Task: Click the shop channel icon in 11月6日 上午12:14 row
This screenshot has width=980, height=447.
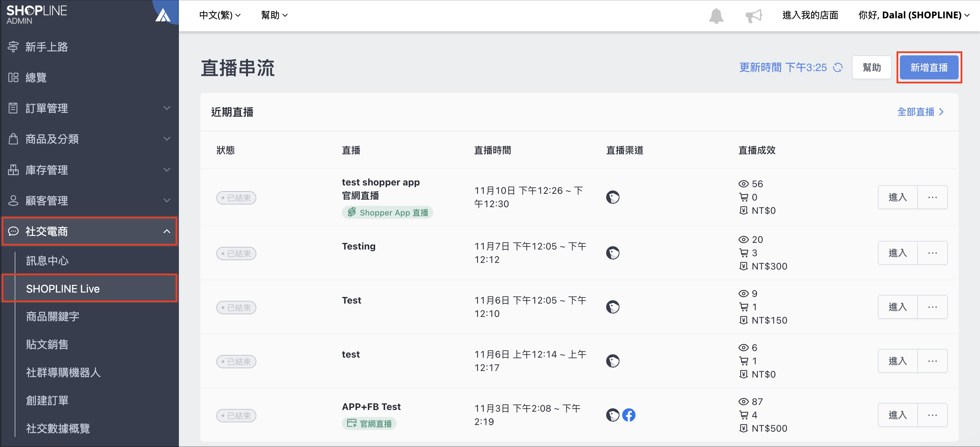Action: pyautogui.click(x=612, y=361)
